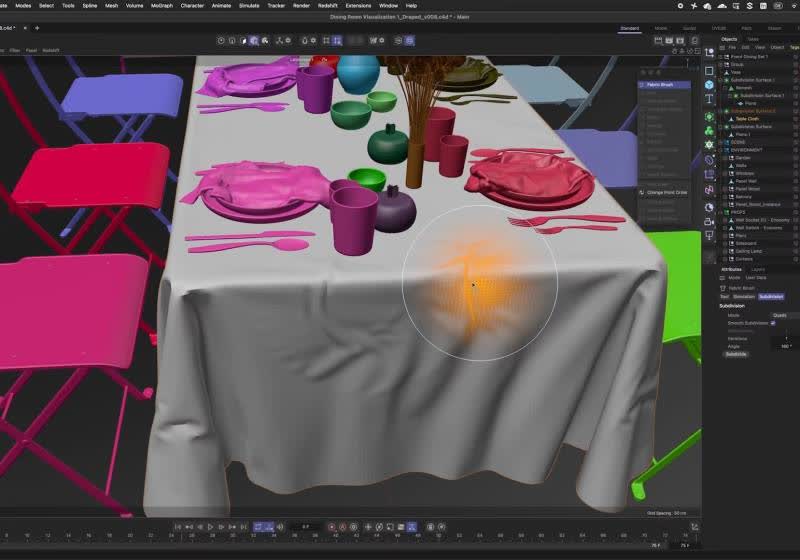Viewport: 800px width, 560px height.
Task: Switch to the Takes tab
Action: (753, 39)
